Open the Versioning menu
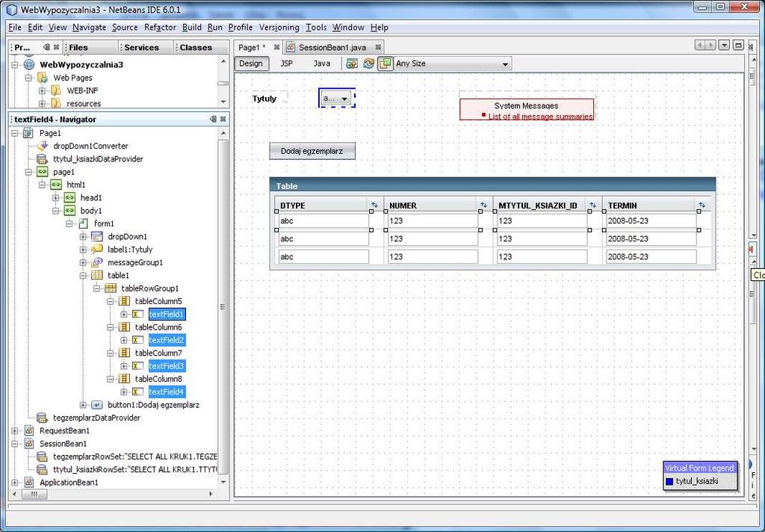This screenshot has height=532, width=765. point(279,28)
